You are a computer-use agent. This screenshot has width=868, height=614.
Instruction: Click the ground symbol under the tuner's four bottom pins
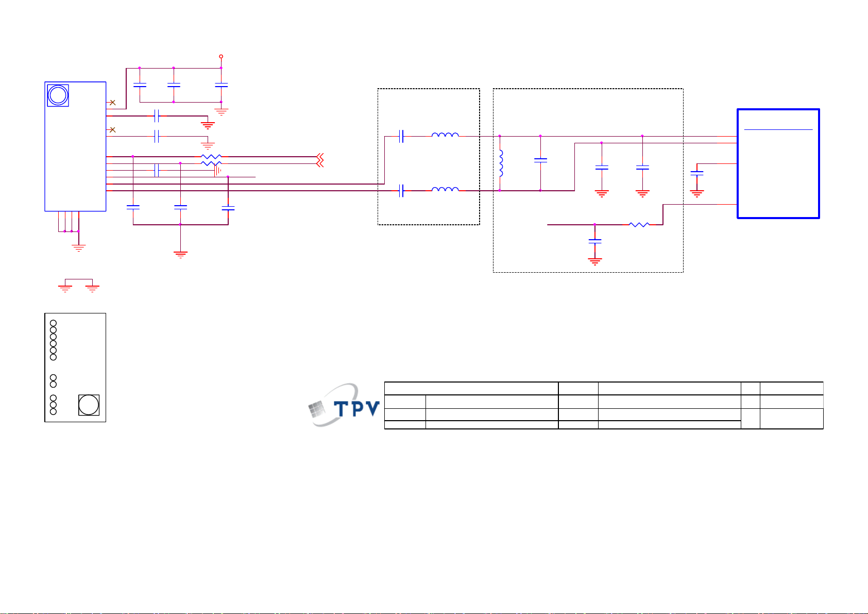coord(78,247)
